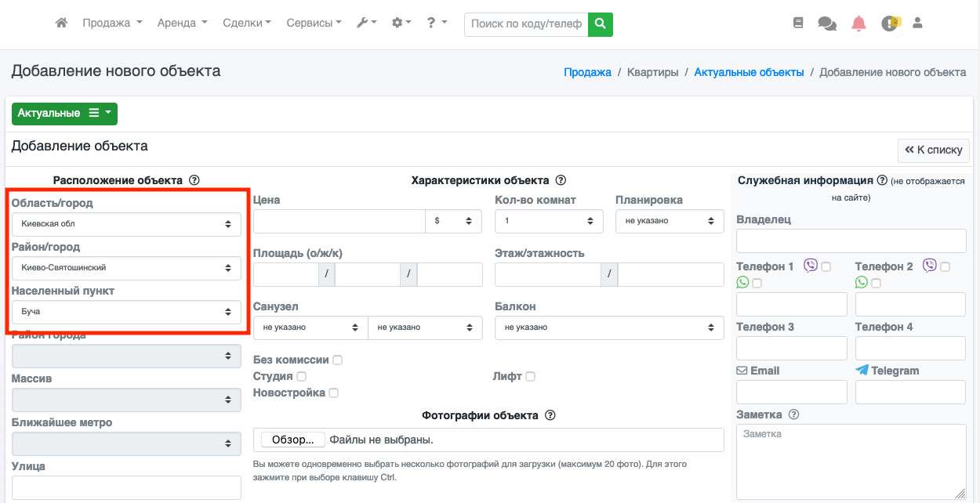Check the Лифт checkbox
The height and width of the screenshot is (503, 980).
click(530, 377)
